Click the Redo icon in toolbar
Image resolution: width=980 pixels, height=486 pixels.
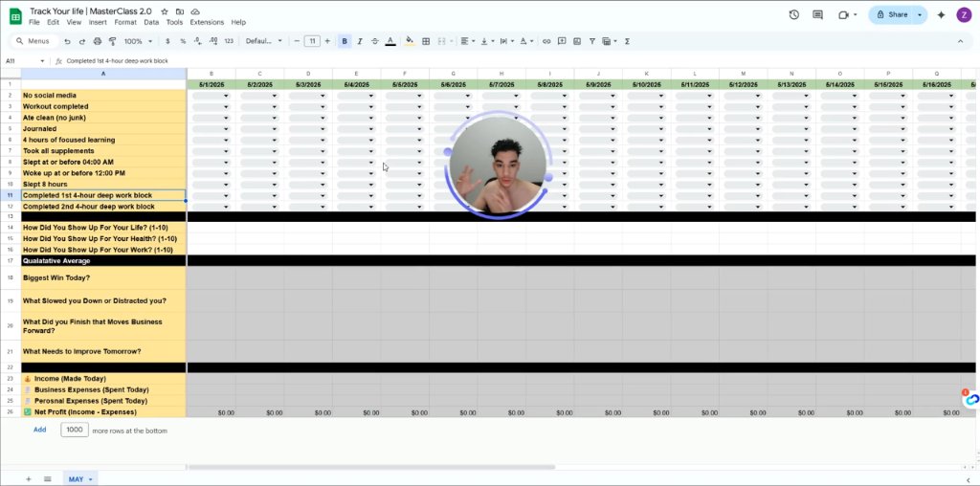(82, 41)
